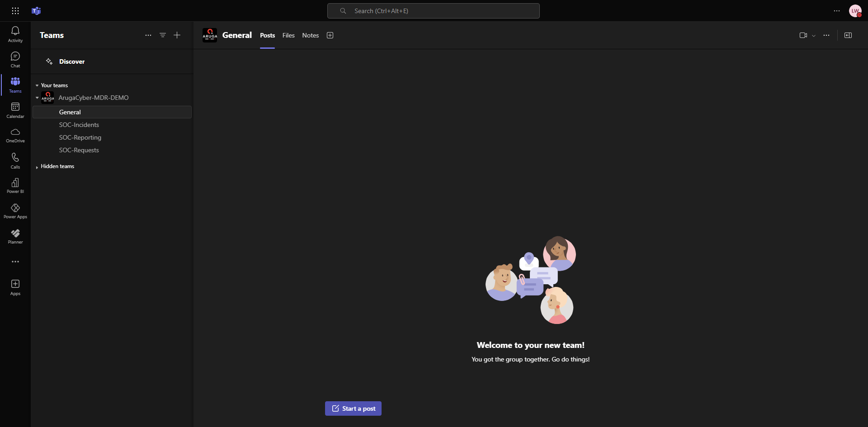Click Start a post button
Viewport: 868px width, 427px height.
(x=353, y=408)
